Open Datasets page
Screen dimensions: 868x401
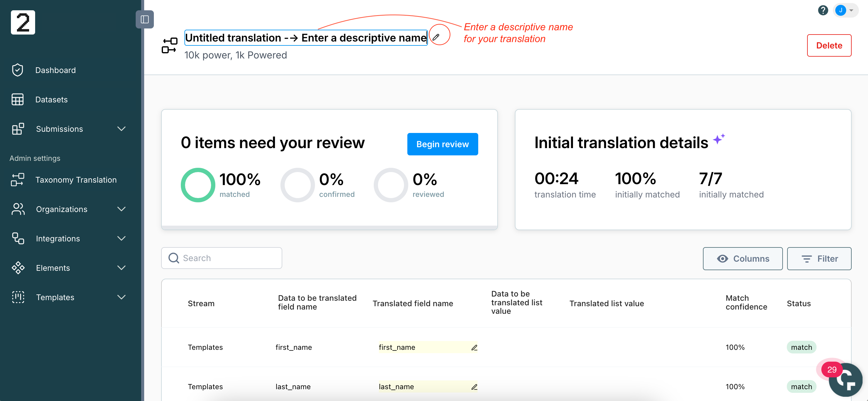(x=51, y=99)
